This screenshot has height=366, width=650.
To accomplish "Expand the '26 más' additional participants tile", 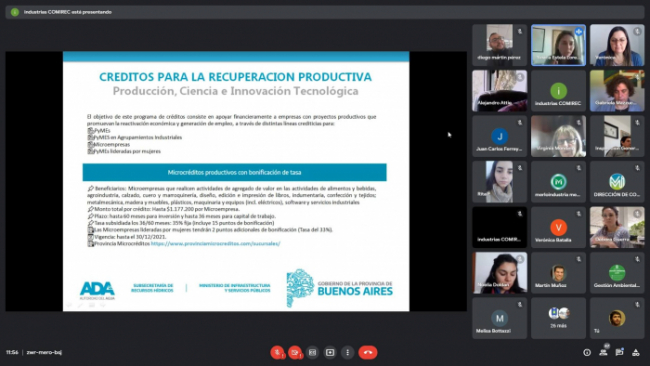I will [558, 318].
